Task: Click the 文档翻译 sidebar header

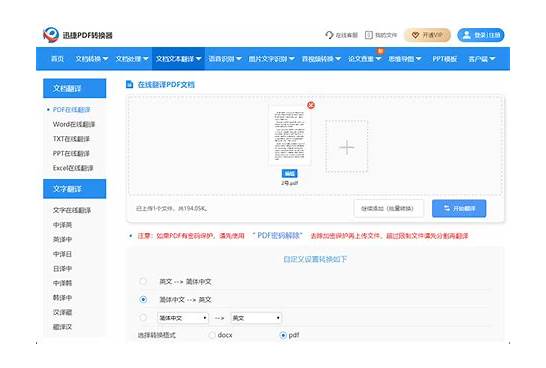Action: [75, 88]
